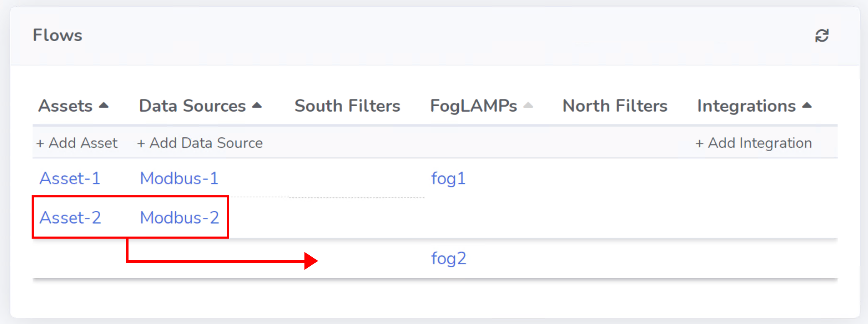868x324 pixels.
Task: Sort by Data Sources column arrow
Action: (257, 106)
